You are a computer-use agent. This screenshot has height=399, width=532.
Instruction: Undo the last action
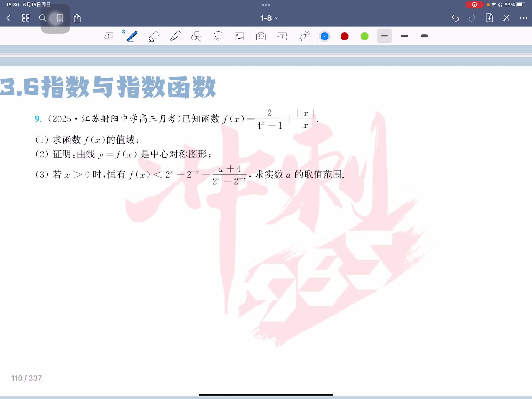pyautogui.click(x=455, y=18)
